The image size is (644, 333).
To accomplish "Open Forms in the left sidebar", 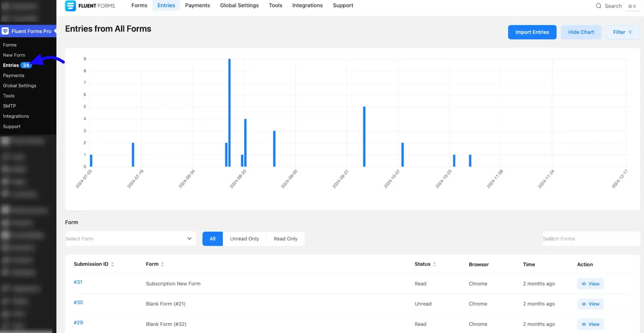I will coord(10,45).
